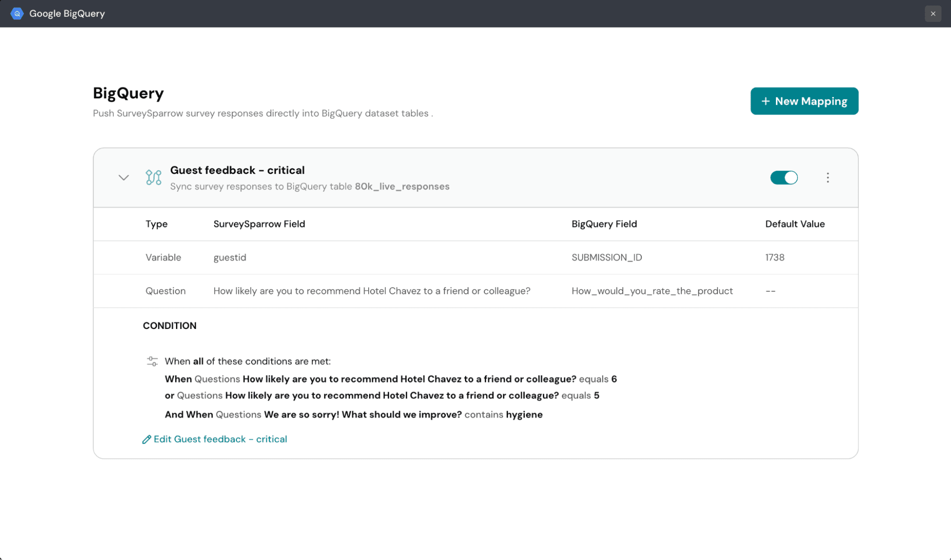Click the default value 1738

[775, 258]
